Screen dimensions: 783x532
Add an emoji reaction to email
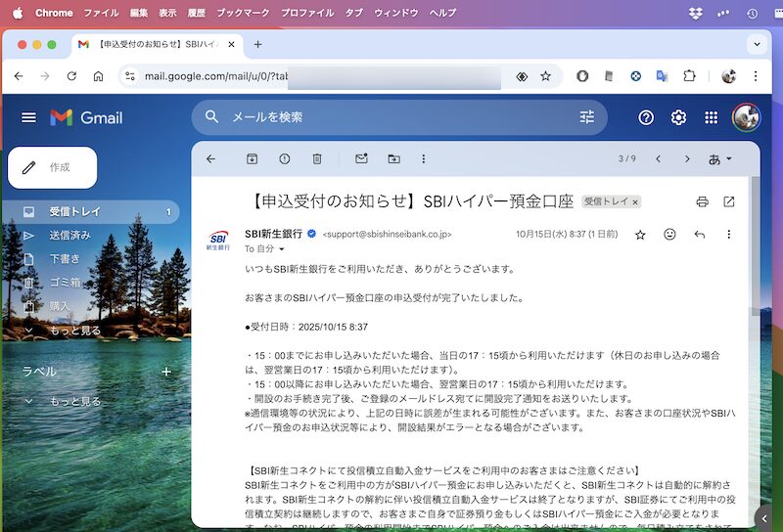(x=669, y=235)
